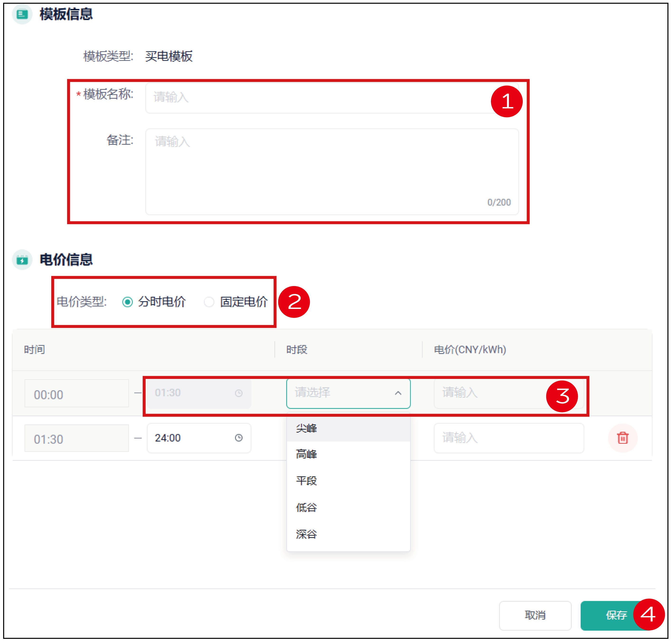Click the first row's 电价 price input

tap(479, 393)
